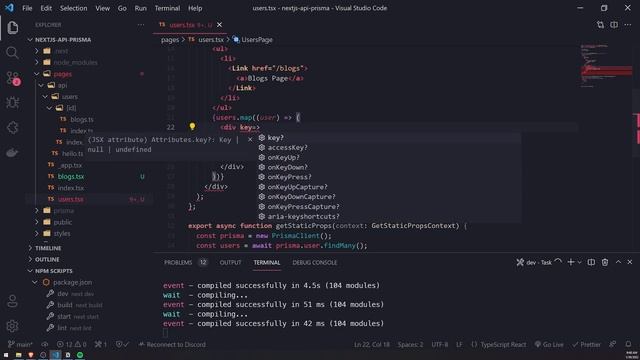Click Reconnect to Discord status item

(x=172, y=344)
